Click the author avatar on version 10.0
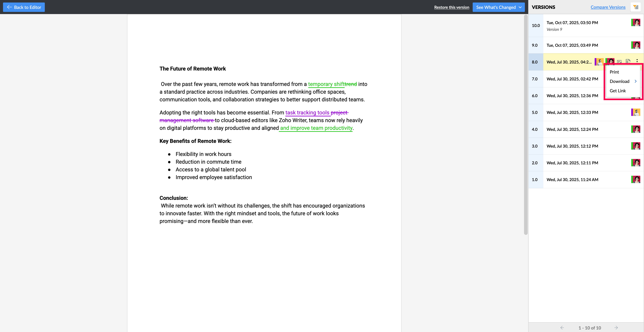 pyautogui.click(x=635, y=23)
